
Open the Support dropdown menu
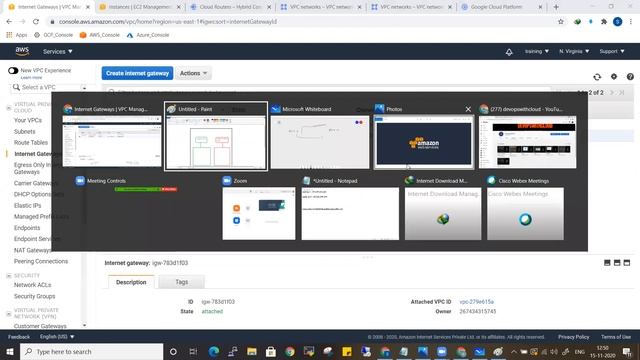tap(612, 51)
